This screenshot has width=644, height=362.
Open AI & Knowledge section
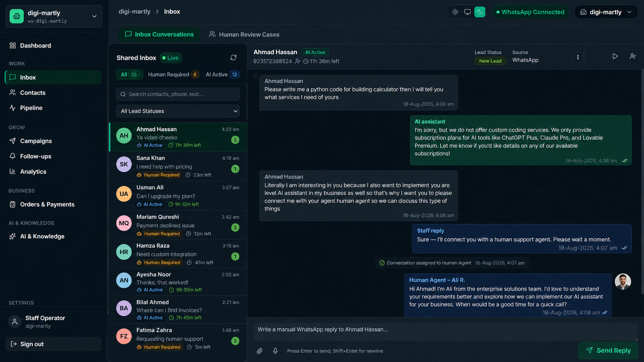(x=53, y=236)
